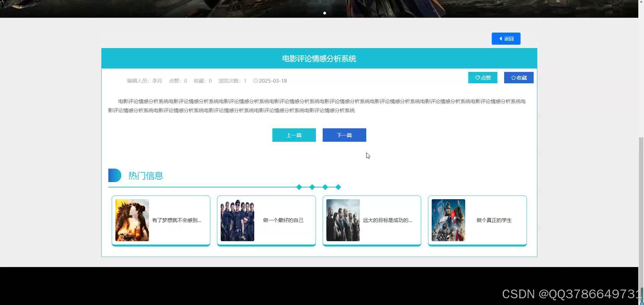644x305 pixels.
Task: Toggle favorite on the article via 收藏
Action: pyautogui.click(x=519, y=78)
